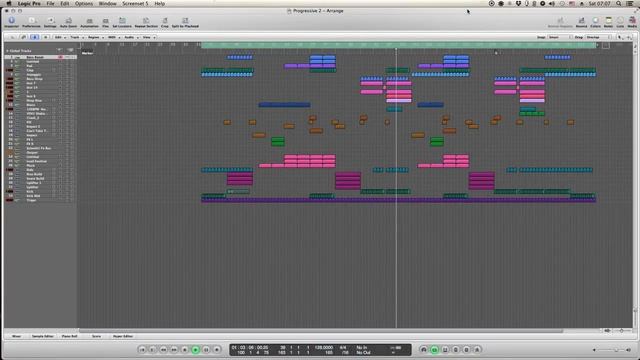The height and width of the screenshot is (360, 640).
Task: Select the Bass Reese track header
Action: point(40,57)
